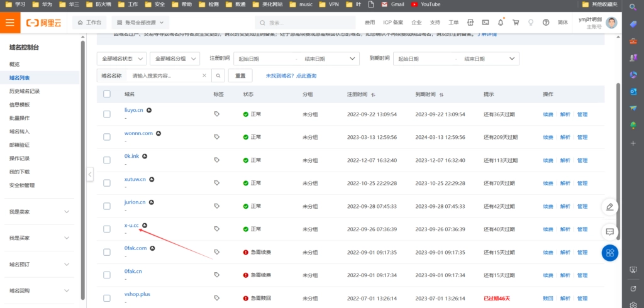This screenshot has width=644, height=308.
Task: Click tag icon in x-u.cc row
Action: 217,229
